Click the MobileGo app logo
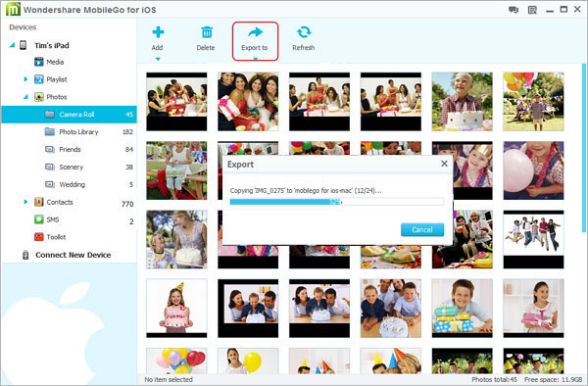This screenshot has height=386, width=588. click(13, 9)
